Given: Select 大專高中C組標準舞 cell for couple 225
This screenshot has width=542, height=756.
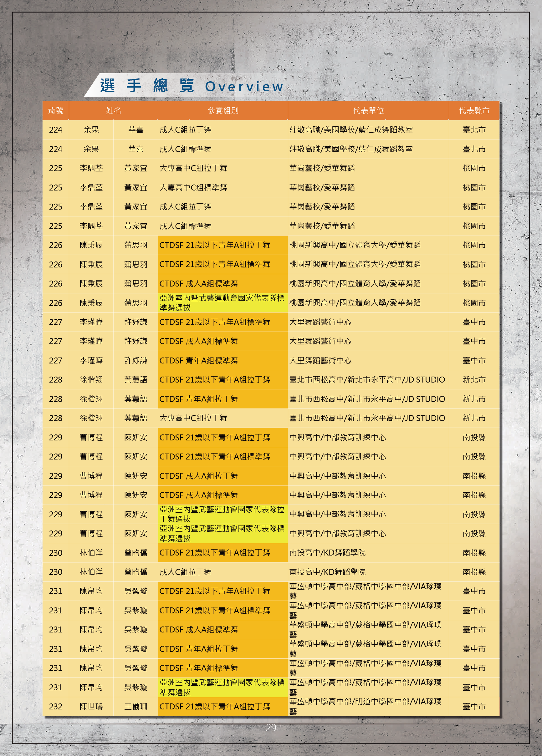Looking at the screenshot, I should click(223, 187).
